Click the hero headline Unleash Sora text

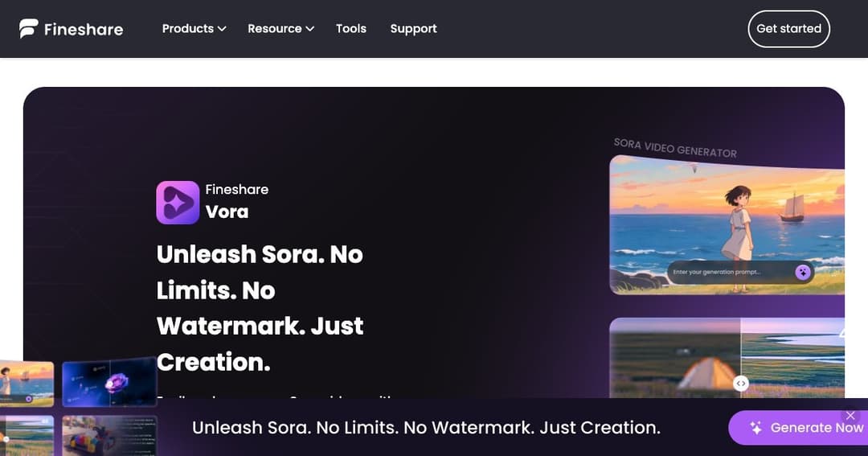[x=260, y=308]
